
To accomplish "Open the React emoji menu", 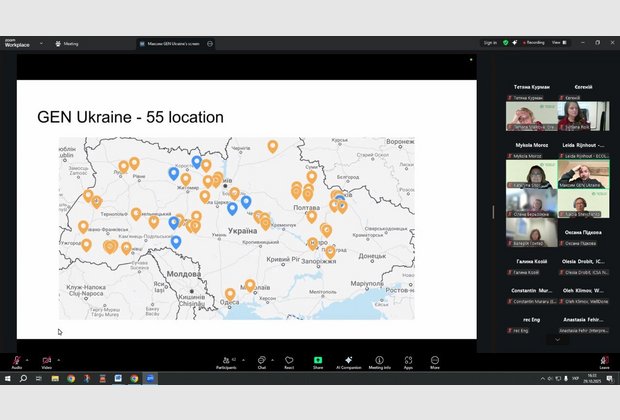I will [289, 360].
